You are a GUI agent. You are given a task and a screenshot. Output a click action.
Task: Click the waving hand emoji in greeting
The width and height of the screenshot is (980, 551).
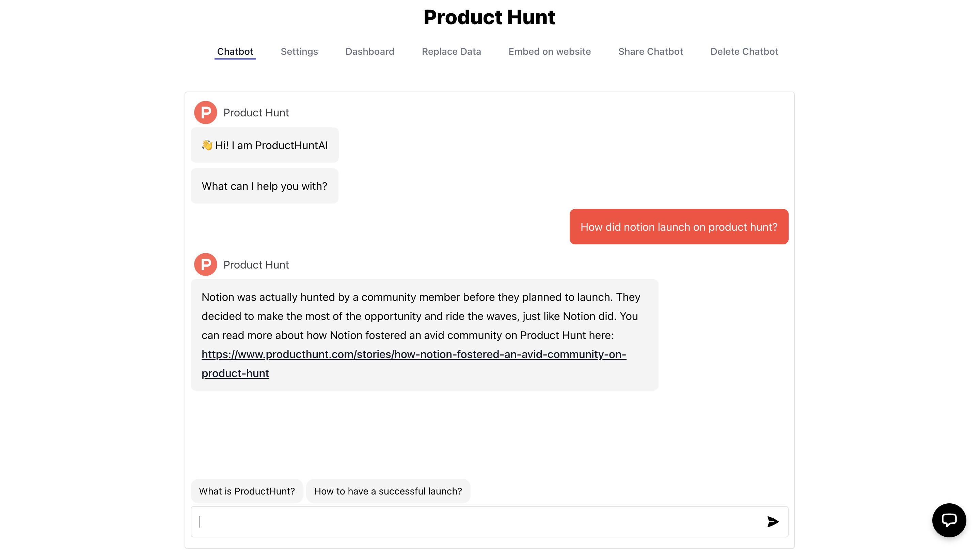pos(207,145)
